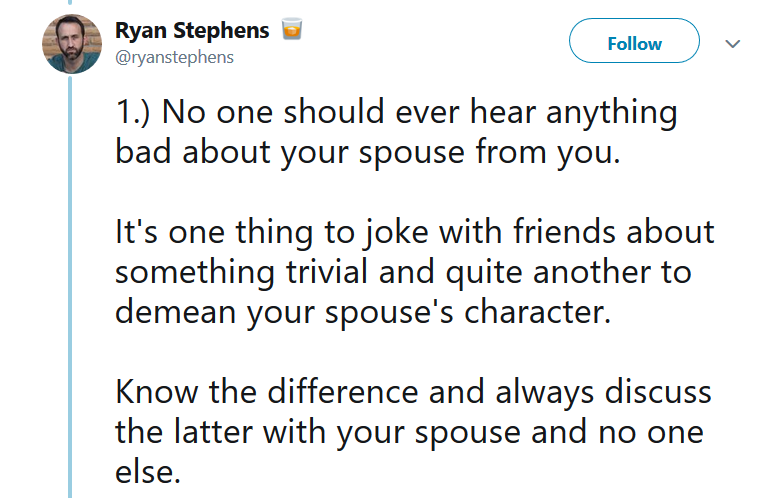Click the word "demean" in the tweet

175,312
